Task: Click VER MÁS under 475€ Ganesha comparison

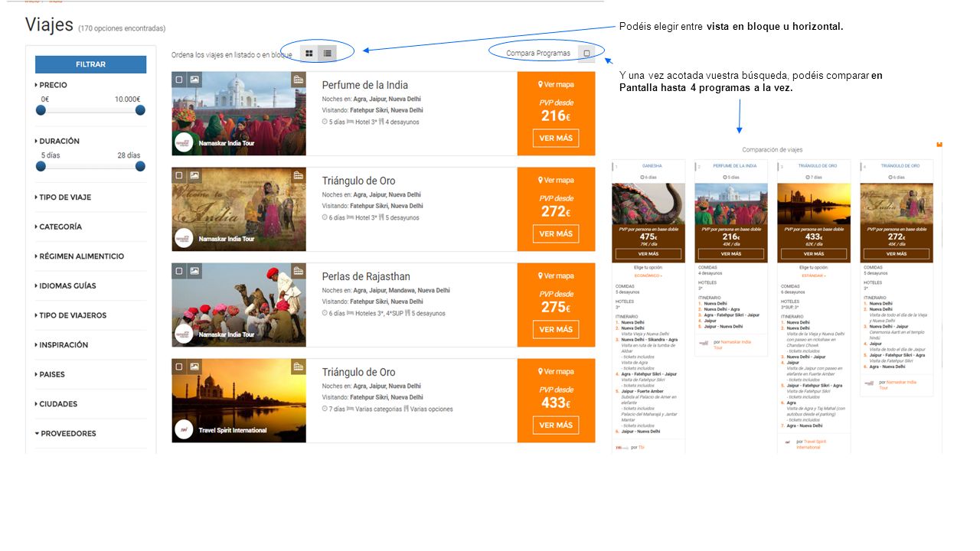Action: tap(648, 253)
